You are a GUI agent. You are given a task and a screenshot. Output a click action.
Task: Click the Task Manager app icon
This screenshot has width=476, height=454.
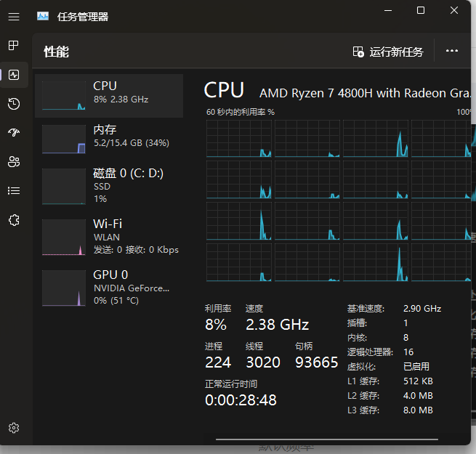click(43, 16)
